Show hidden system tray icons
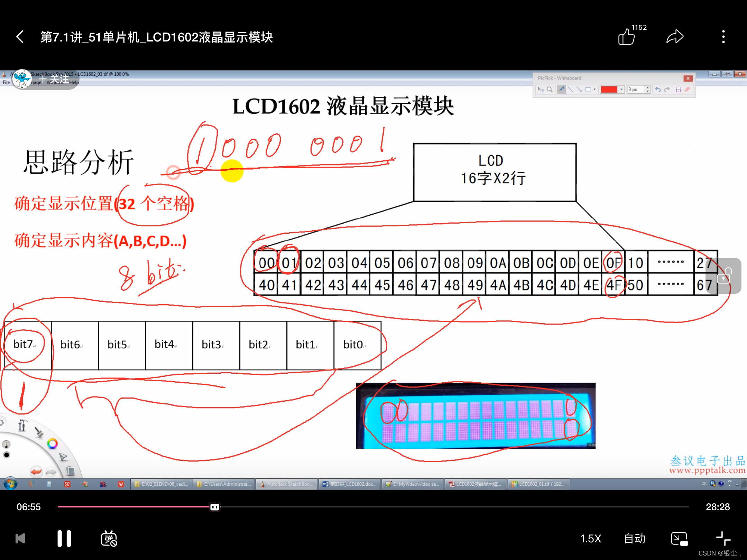 pos(737,484)
